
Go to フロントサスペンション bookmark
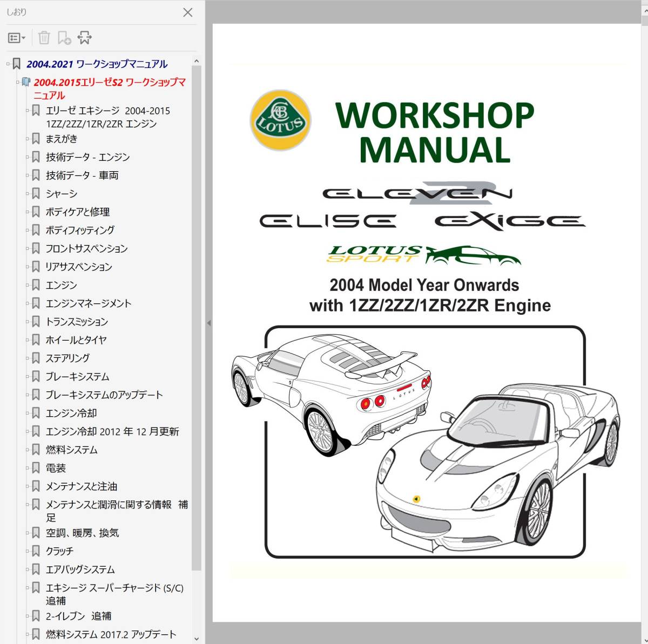pyautogui.click(x=86, y=248)
